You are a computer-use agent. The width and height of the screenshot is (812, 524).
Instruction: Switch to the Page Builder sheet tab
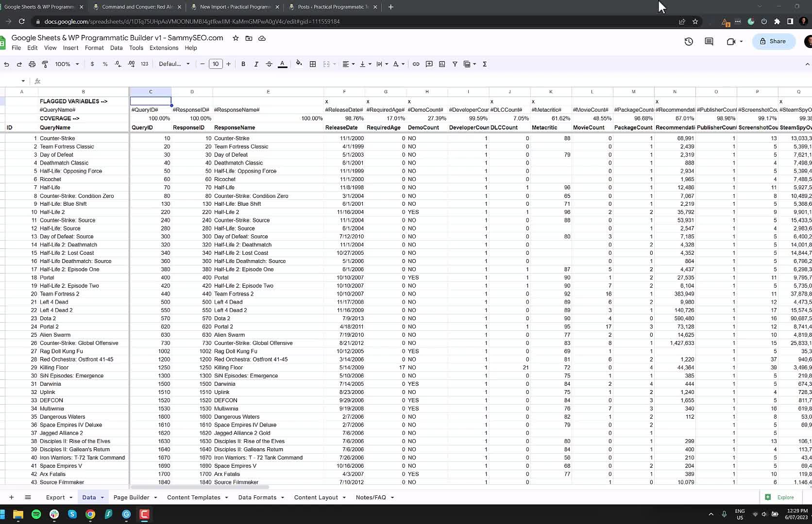click(x=131, y=497)
